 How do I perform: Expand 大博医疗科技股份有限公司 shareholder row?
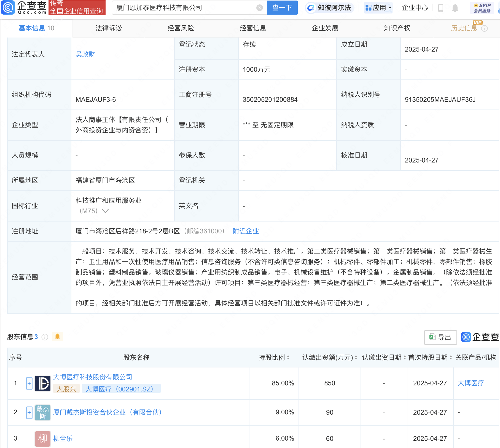29,383
